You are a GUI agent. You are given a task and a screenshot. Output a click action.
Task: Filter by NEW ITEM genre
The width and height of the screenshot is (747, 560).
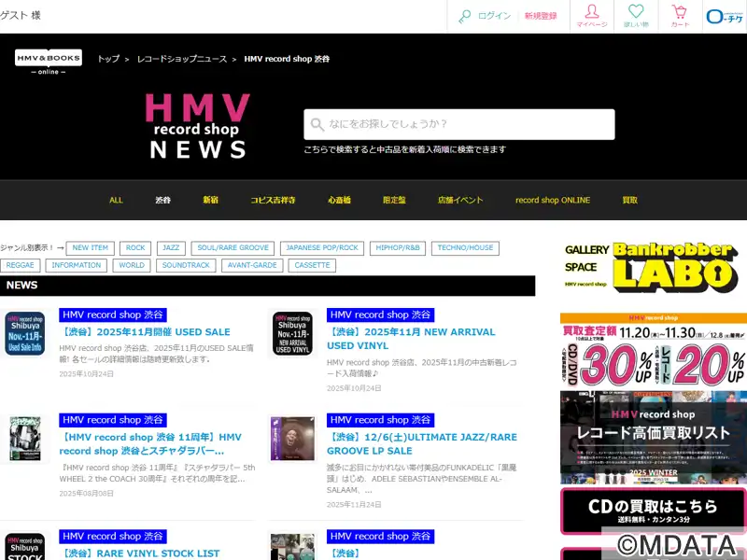(90, 248)
